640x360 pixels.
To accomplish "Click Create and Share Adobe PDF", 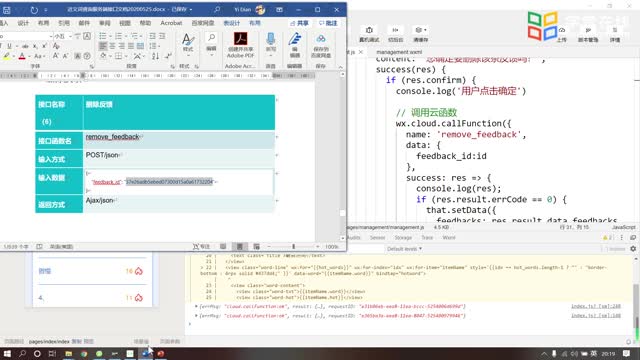I will click(240, 45).
